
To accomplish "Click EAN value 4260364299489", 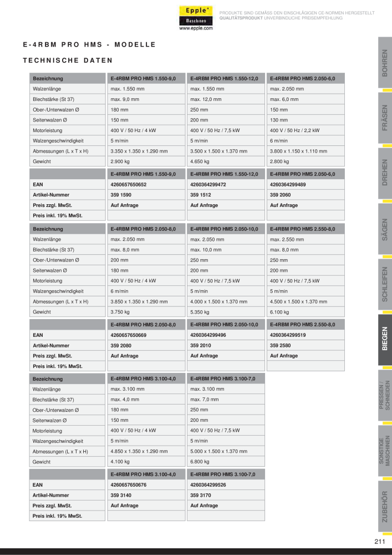I will click(288, 184).
